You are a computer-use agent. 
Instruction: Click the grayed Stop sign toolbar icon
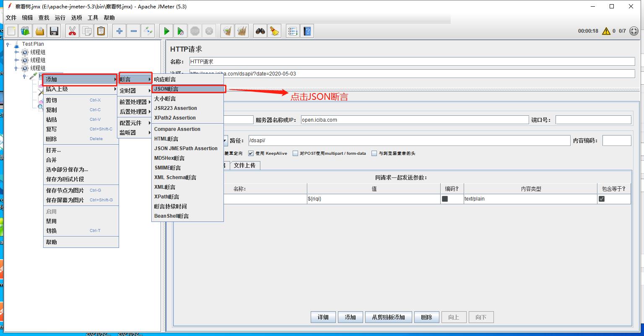pyautogui.click(x=195, y=31)
